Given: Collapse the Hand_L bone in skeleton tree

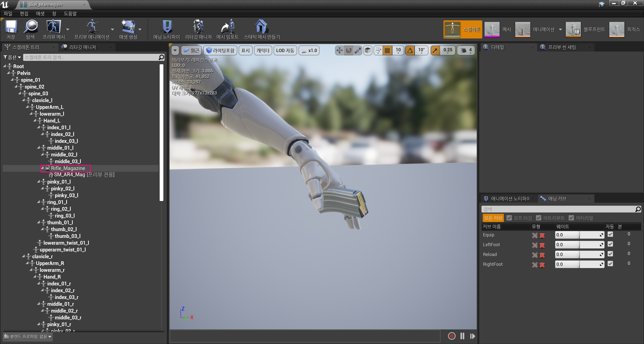Looking at the screenshot, I should point(35,121).
